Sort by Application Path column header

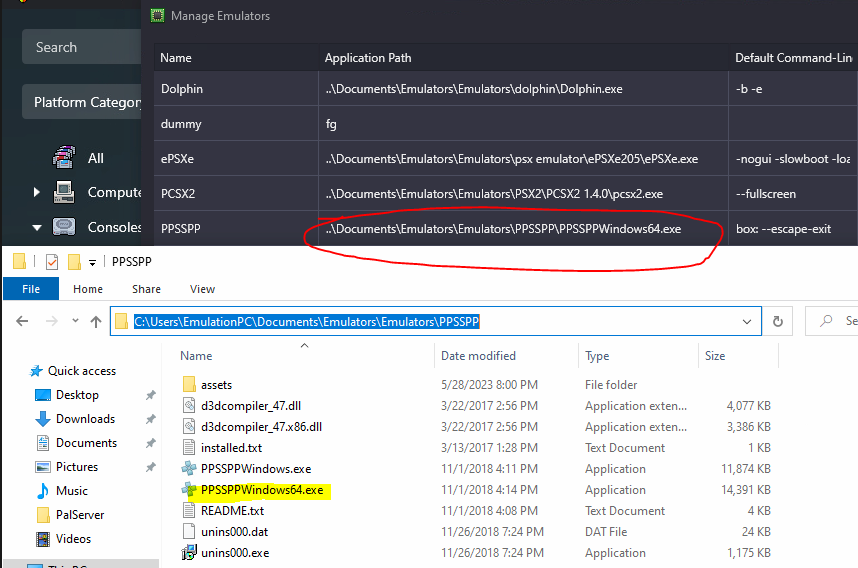[523, 57]
